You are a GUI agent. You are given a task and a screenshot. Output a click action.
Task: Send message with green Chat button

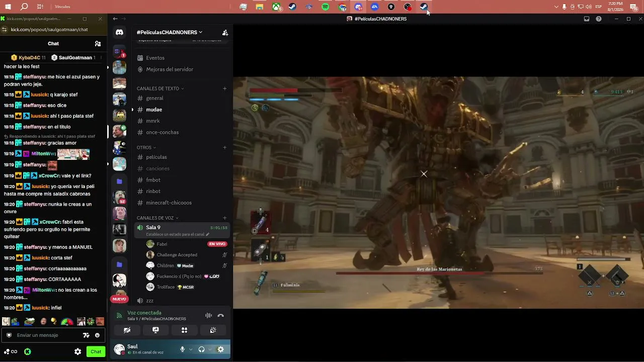96,352
